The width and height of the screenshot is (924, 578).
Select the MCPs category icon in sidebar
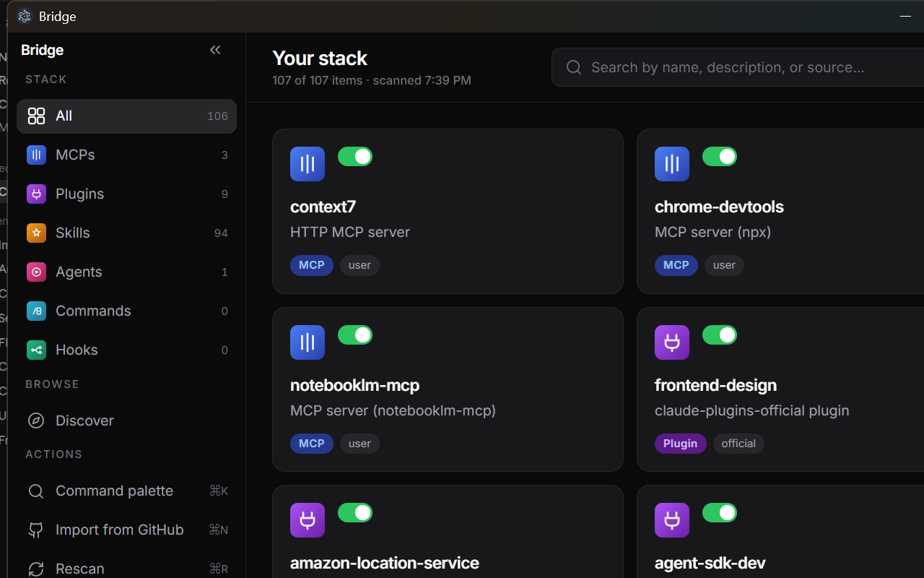[x=36, y=155]
